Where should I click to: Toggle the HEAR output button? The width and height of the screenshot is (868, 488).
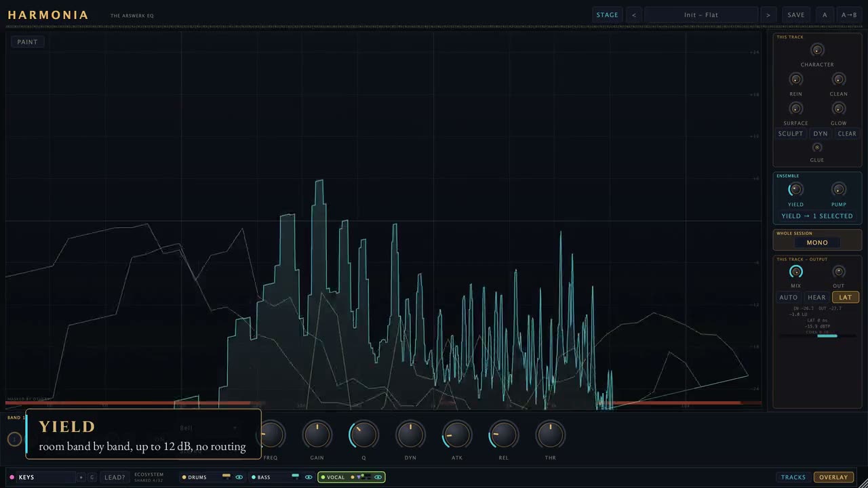[x=816, y=298]
